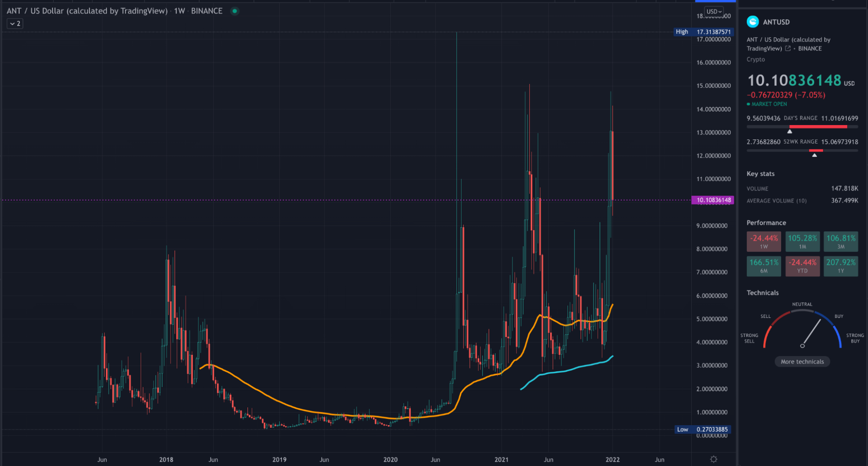Viewport: 868px width, 466px height.
Task: Click the ANTUSD symbol title
Action: click(776, 22)
